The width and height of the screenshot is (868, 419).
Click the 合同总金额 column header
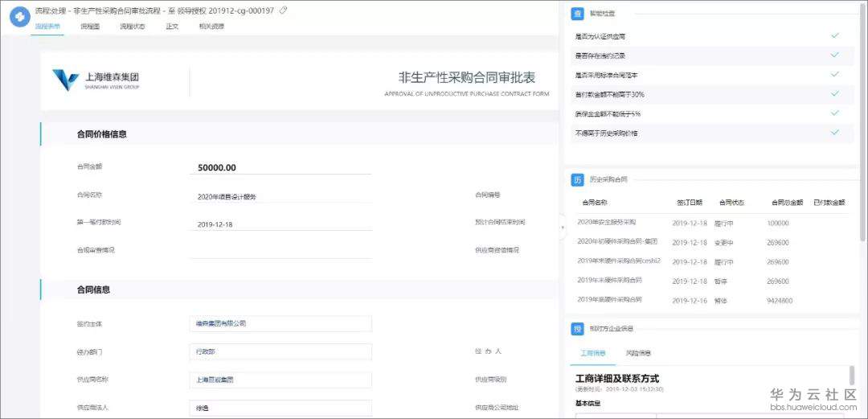click(x=787, y=203)
